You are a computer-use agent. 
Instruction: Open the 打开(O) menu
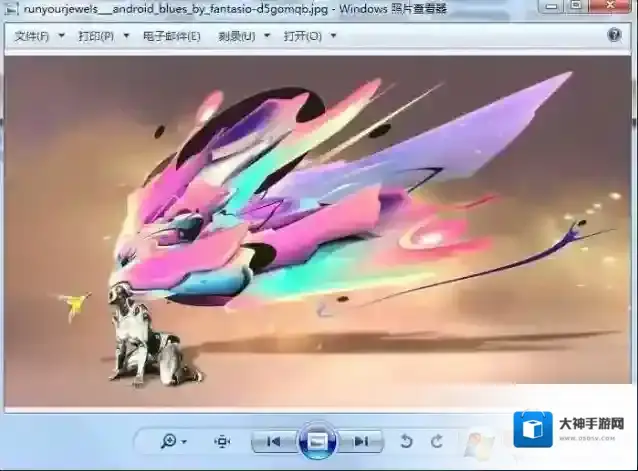coord(303,36)
